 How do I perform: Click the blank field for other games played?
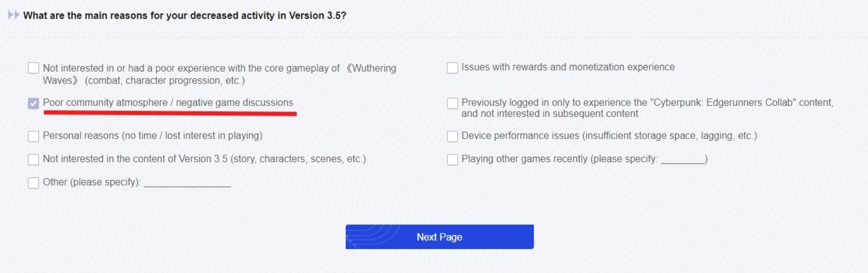(x=682, y=159)
